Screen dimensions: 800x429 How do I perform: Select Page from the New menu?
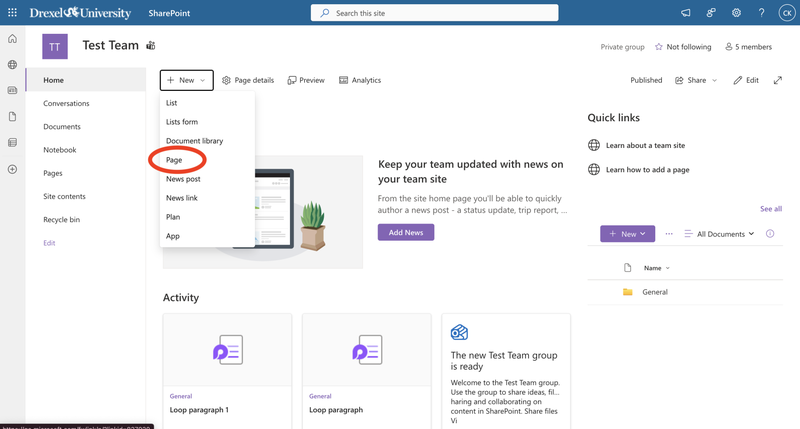[x=174, y=160]
